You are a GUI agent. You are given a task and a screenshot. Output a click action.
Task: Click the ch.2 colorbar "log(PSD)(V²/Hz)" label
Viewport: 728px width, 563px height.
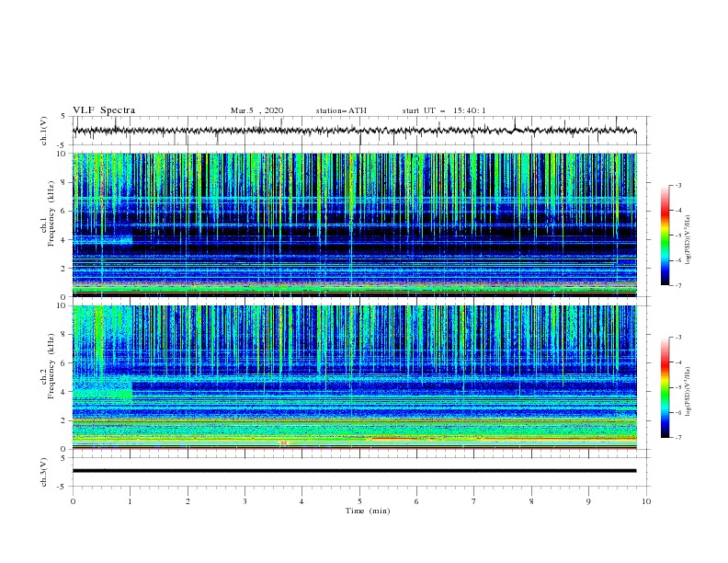click(x=688, y=392)
